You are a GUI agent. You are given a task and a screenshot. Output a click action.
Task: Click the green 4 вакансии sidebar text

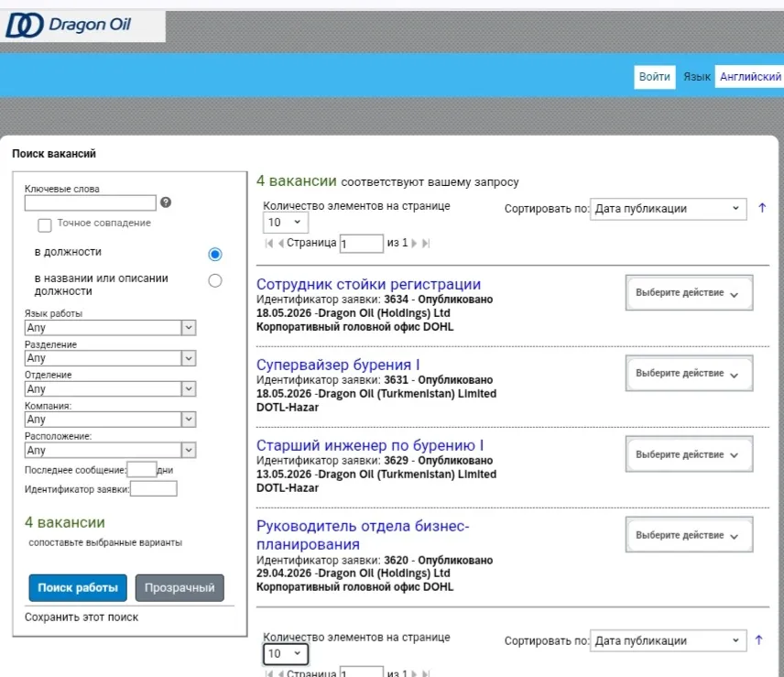(x=65, y=522)
